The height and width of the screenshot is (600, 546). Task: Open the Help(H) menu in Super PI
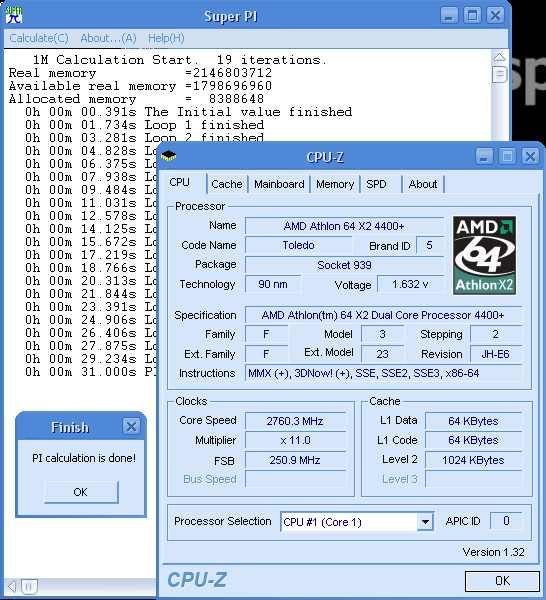point(166,38)
